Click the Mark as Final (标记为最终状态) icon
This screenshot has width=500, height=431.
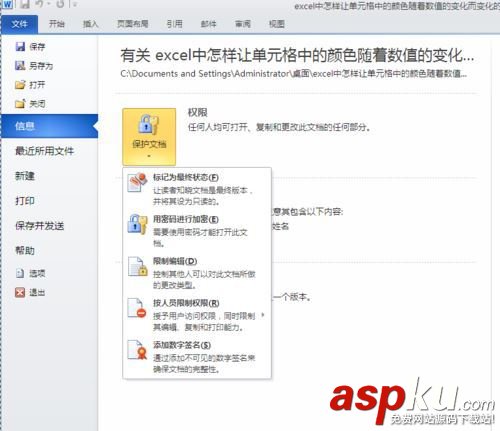coord(137,182)
